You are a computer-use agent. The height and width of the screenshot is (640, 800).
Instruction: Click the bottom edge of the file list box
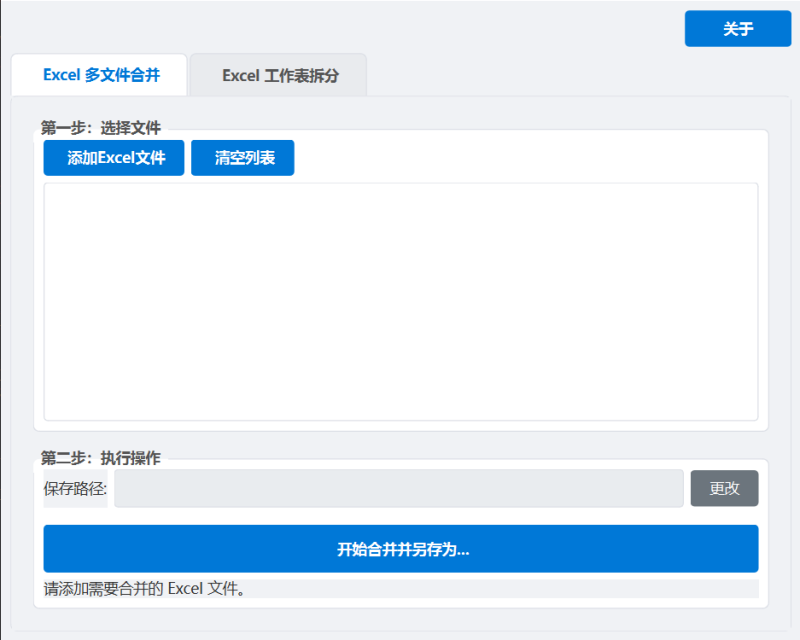tap(400, 419)
